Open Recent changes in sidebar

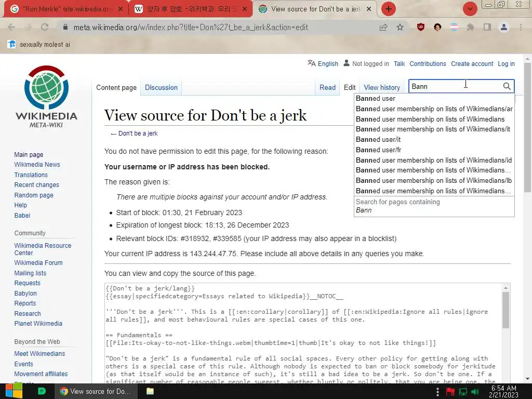click(x=37, y=185)
